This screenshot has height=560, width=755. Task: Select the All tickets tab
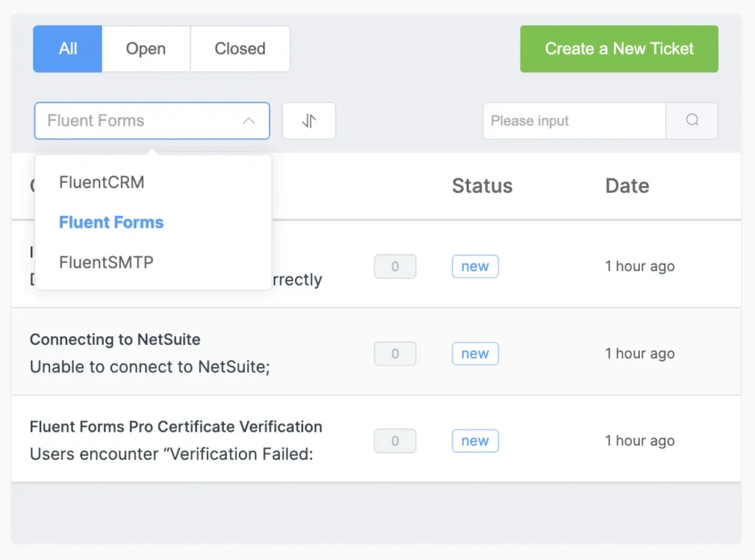pos(67,49)
